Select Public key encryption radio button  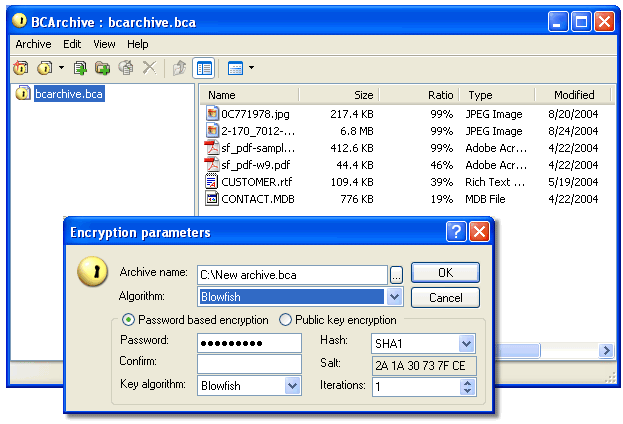pos(285,319)
